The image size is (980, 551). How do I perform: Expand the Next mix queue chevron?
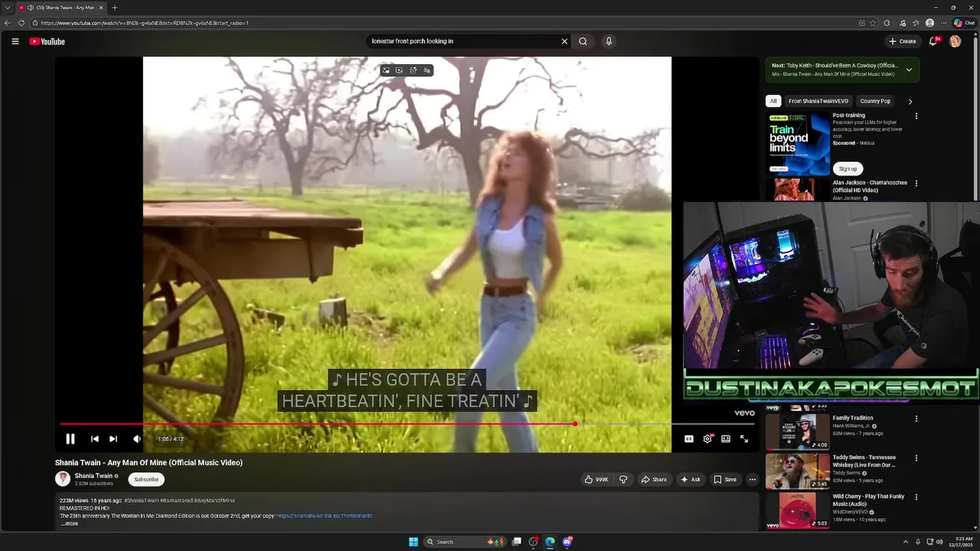909,70
